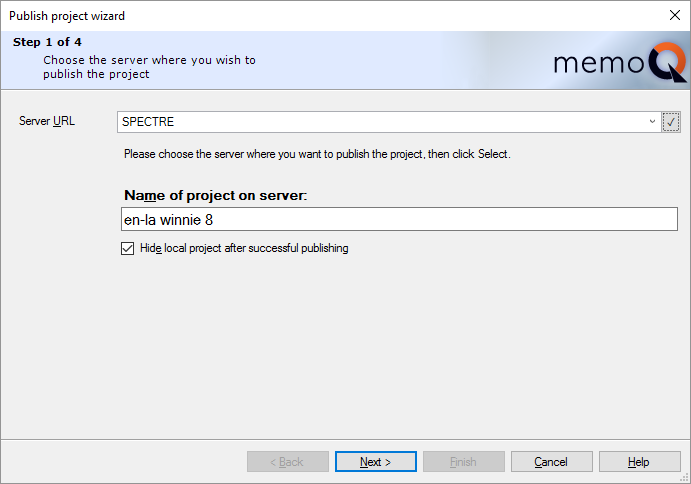
Task: Close the Publish project wizard window
Action: [674, 15]
